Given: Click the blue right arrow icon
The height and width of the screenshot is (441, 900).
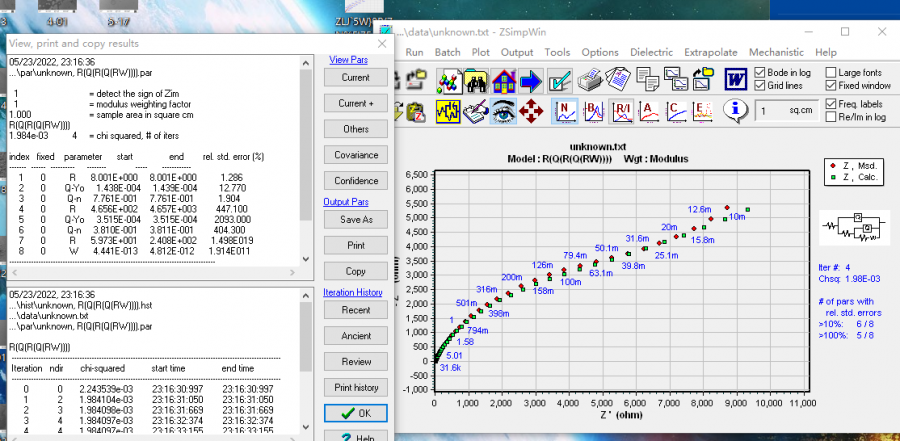Looking at the screenshot, I should pos(530,79).
